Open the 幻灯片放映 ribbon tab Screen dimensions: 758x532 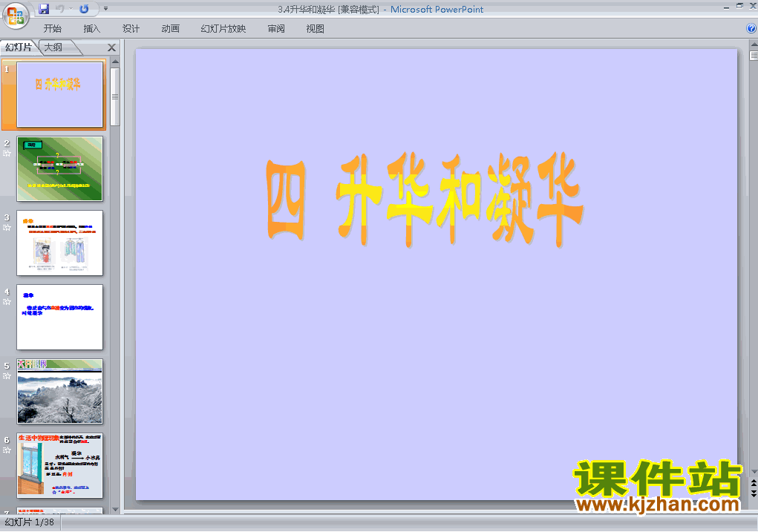tap(223, 28)
